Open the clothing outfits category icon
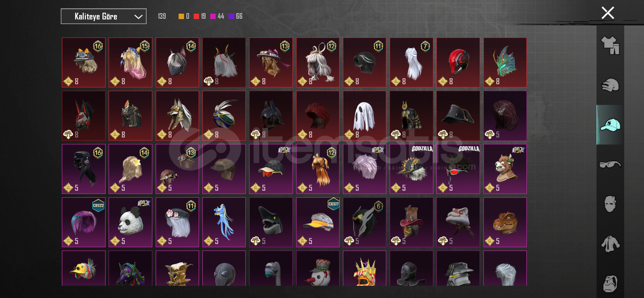Image resolution: width=644 pixels, height=298 pixels. point(610,45)
